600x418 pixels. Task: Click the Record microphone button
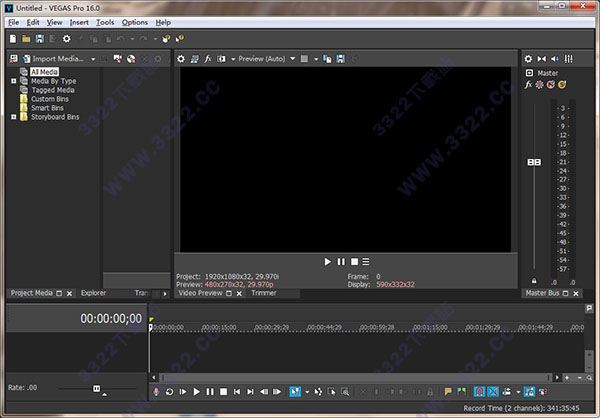pos(156,392)
